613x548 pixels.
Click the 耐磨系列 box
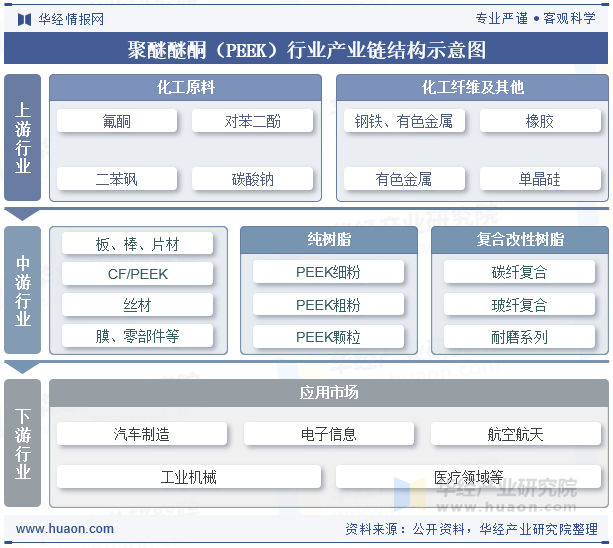click(x=519, y=337)
